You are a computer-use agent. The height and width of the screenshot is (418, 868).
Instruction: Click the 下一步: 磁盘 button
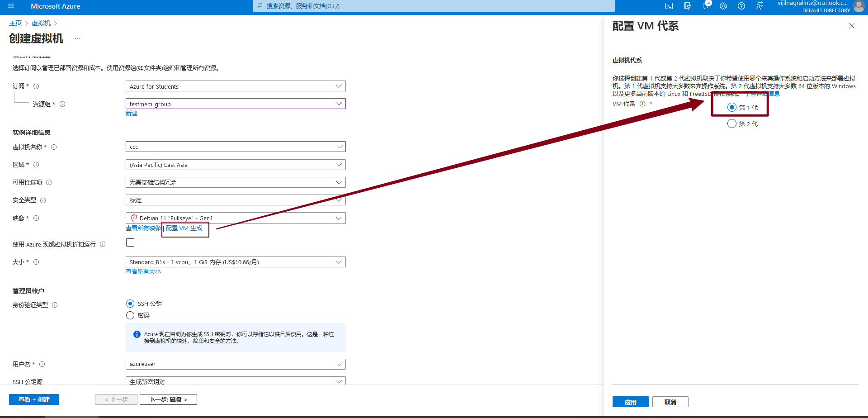coord(168,399)
